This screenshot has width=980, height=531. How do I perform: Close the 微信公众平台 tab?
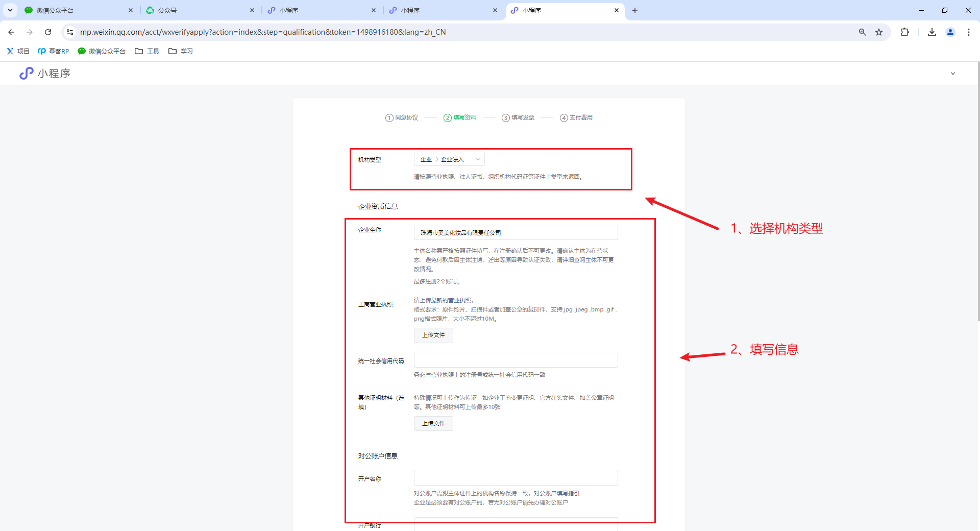tap(131, 10)
